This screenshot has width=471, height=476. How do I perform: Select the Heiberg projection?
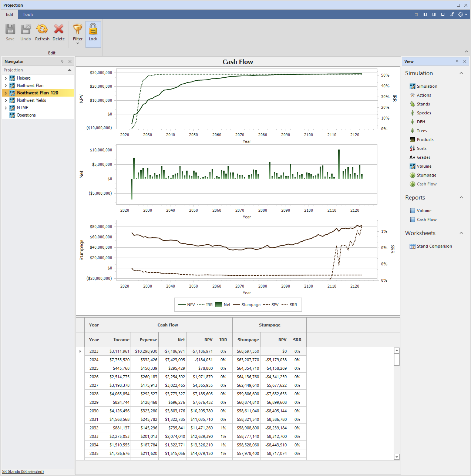click(24, 78)
